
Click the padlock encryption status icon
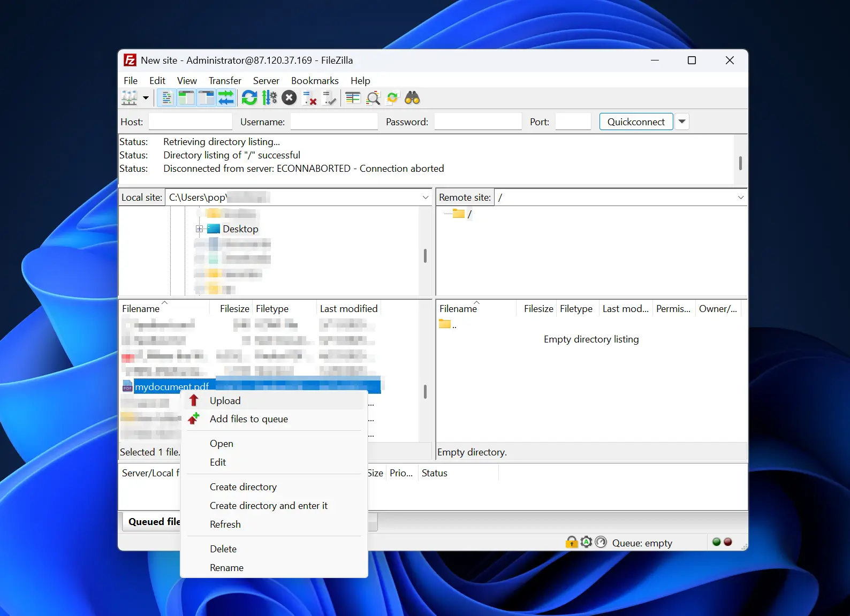pos(572,542)
